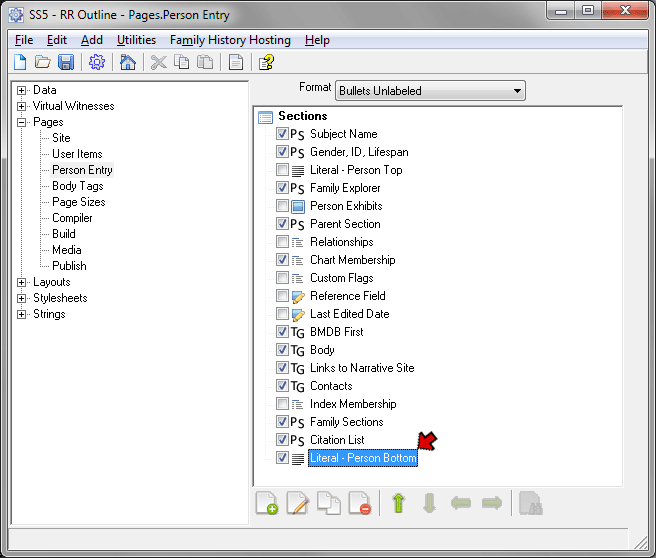This screenshot has width=656, height=558.
Task: Select Body Tags in the Pages tree
Action: click(x=77, y=186)
